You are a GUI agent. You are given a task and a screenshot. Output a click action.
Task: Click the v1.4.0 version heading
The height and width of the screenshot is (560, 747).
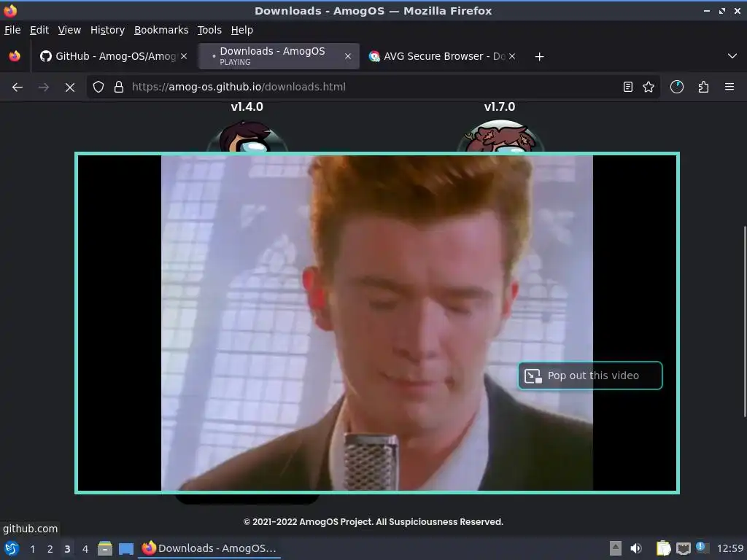click(x=247, y=106)
